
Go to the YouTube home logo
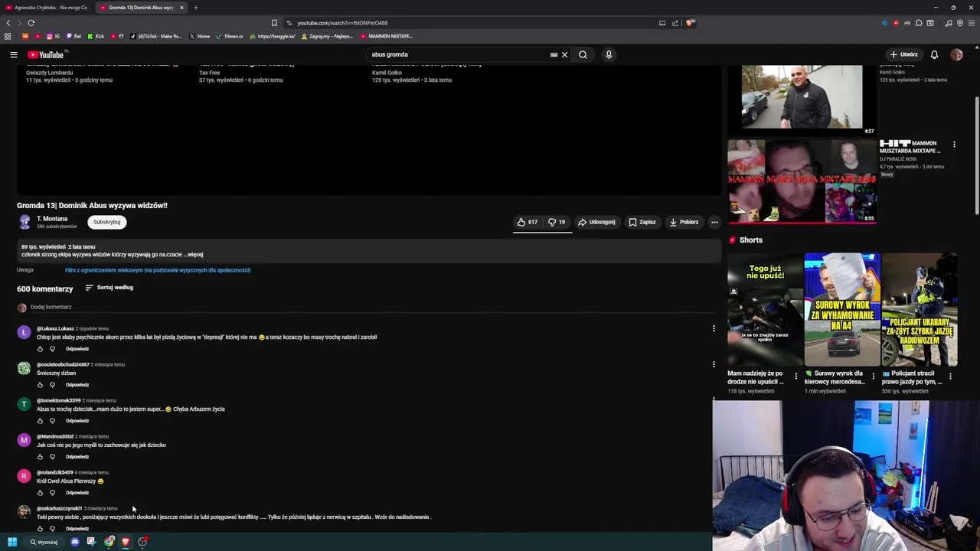click(47, 54)
